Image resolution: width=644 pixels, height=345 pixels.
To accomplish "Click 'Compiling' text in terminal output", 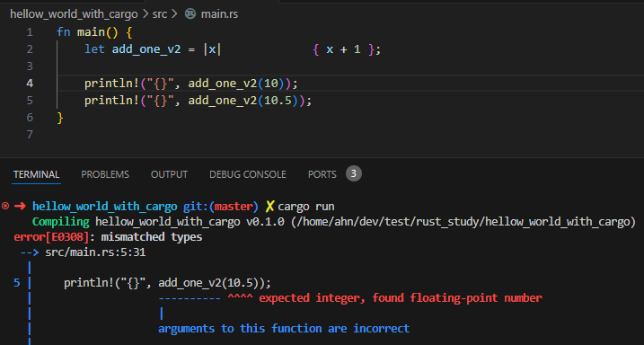I will click(x=61, y=222).
